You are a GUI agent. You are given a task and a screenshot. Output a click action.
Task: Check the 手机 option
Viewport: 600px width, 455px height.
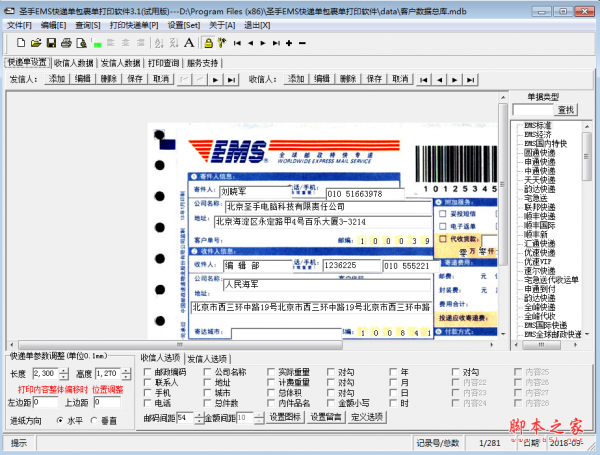tap(147, 393)
